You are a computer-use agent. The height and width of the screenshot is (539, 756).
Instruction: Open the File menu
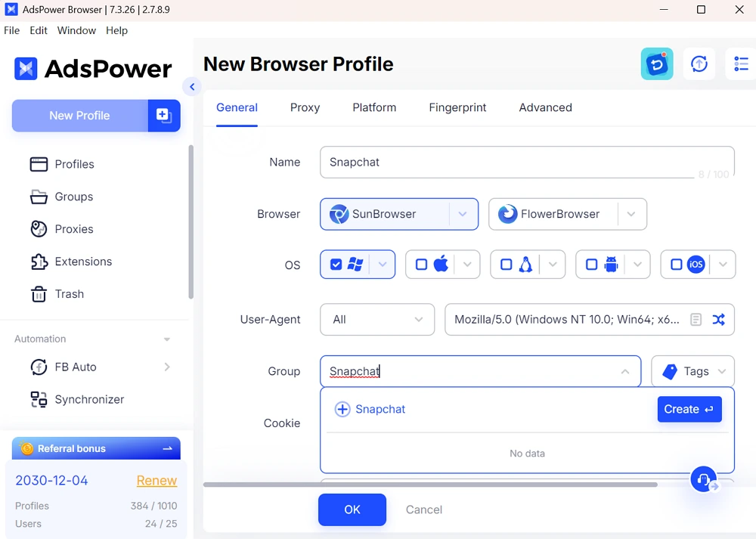11,30
